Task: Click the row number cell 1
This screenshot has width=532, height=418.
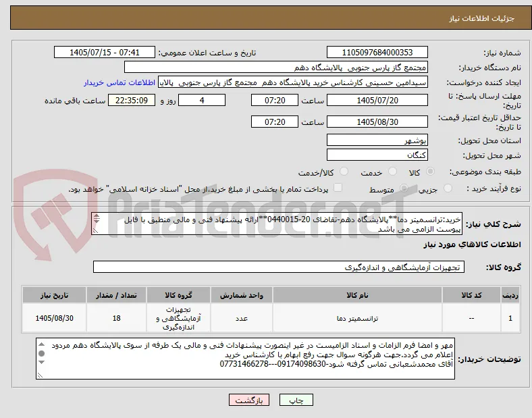Action: (510, 318)
